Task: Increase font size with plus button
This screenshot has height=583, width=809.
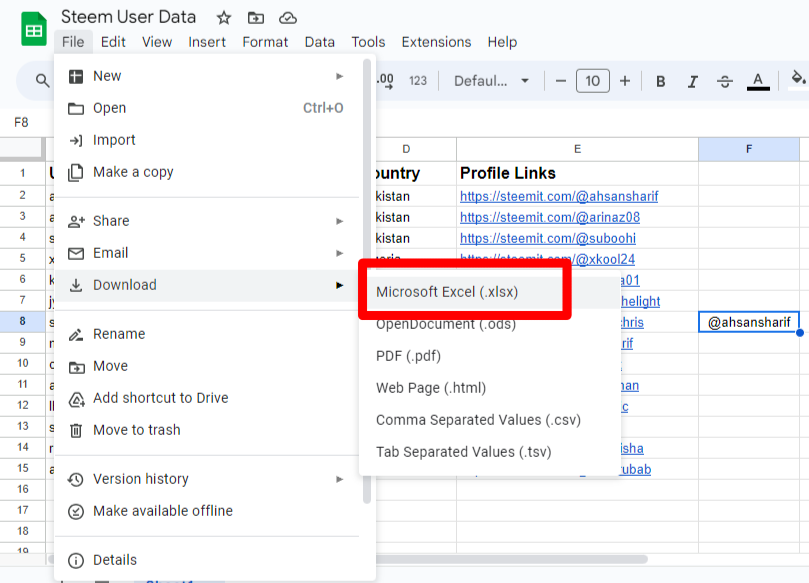Action: tap(625, 81)
